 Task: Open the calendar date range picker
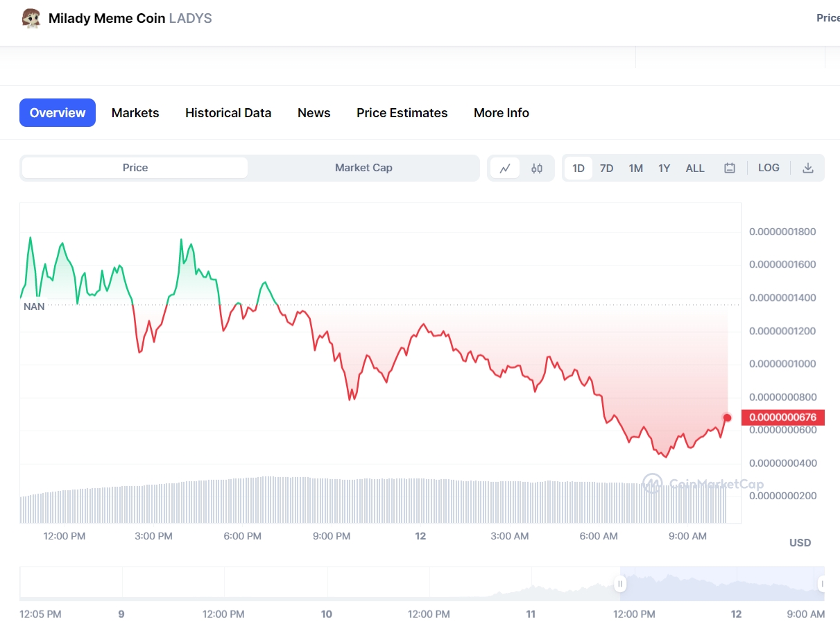pyautogui.click(x=730, y=168)
